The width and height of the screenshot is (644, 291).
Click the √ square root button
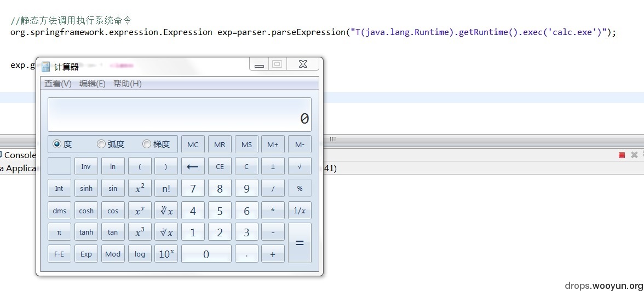point(300,166)
